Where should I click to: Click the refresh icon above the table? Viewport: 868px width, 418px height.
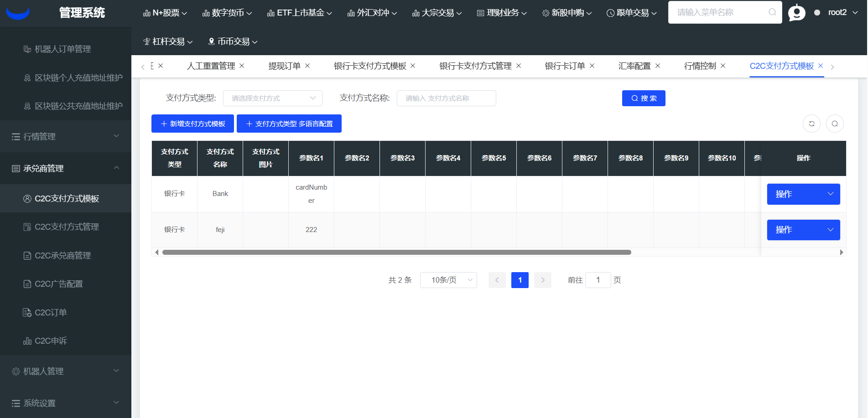tap(811, 124)
